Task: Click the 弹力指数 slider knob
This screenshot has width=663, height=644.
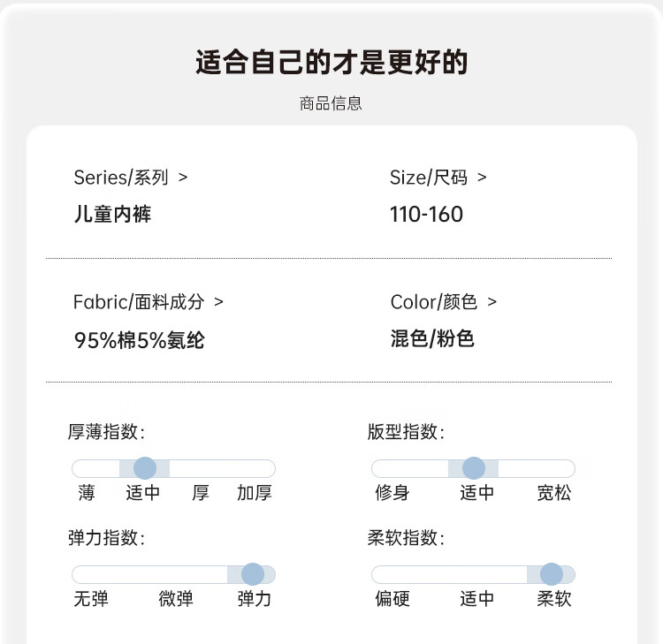Action: (x=253, y=574)
